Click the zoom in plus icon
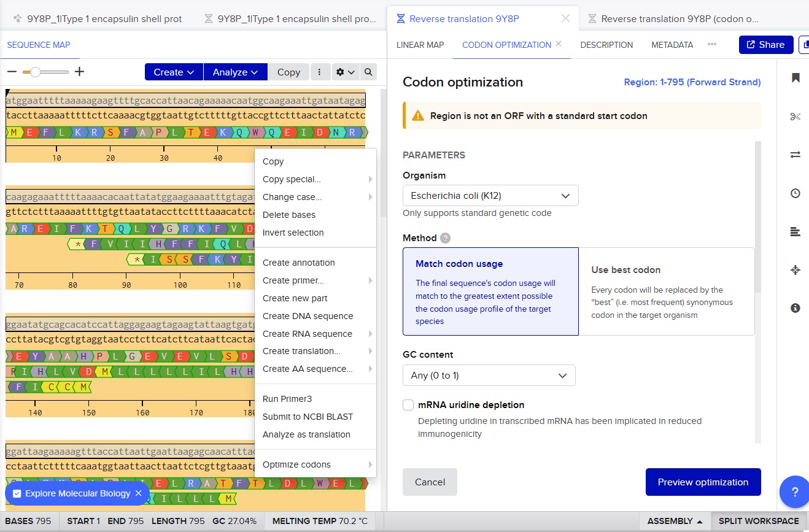 coord(79,72)
